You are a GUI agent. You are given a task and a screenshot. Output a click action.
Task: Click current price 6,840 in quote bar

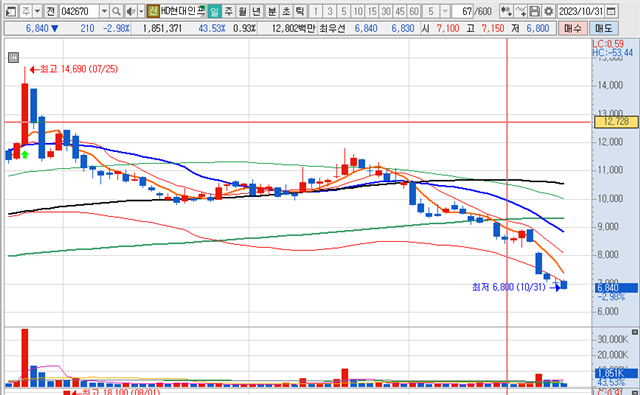pos(37,29)
